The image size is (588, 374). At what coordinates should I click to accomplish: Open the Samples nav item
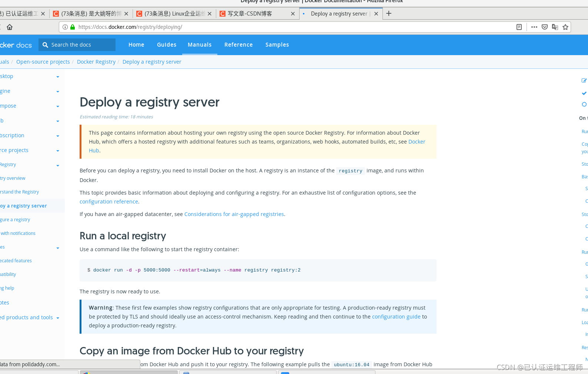[277, 45]
